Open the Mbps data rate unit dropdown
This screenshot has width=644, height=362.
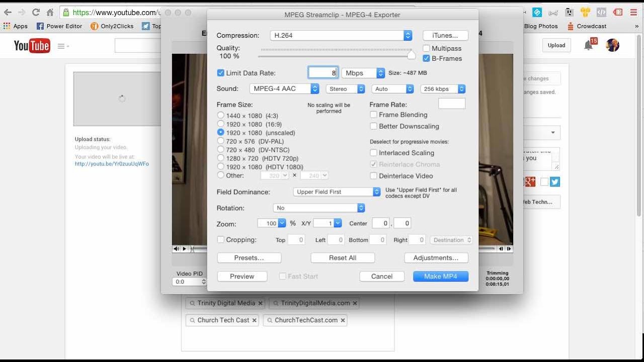tap(363, 73)
